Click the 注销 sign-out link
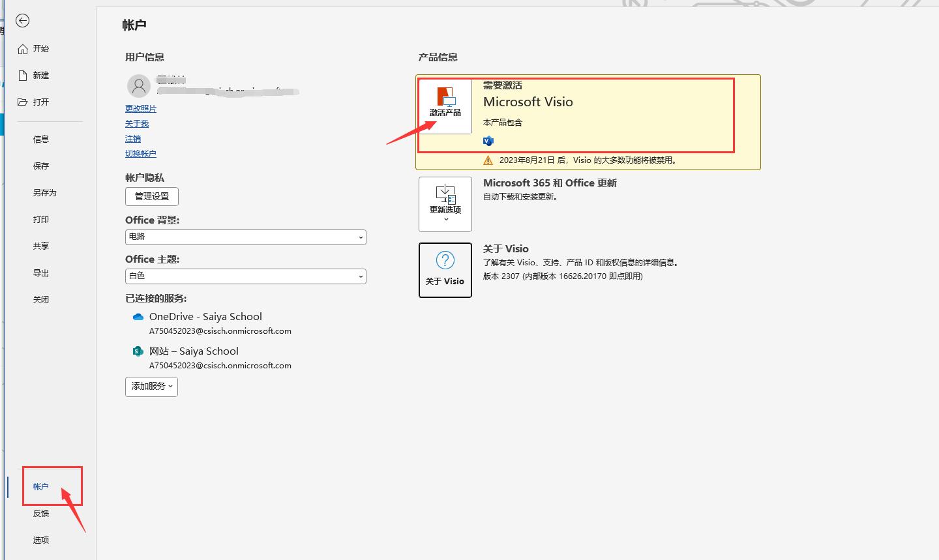The width and height of the screenshot is (939, 560). pyautogui.click(x=132, y=138)
